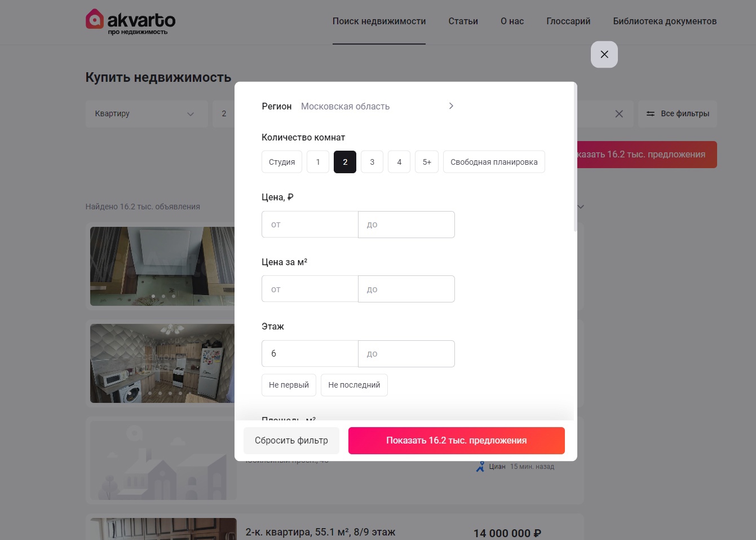Click the Найдено 16.2 тыс. объявления text
The image size is (756, 540).
[x=143, y=207]
